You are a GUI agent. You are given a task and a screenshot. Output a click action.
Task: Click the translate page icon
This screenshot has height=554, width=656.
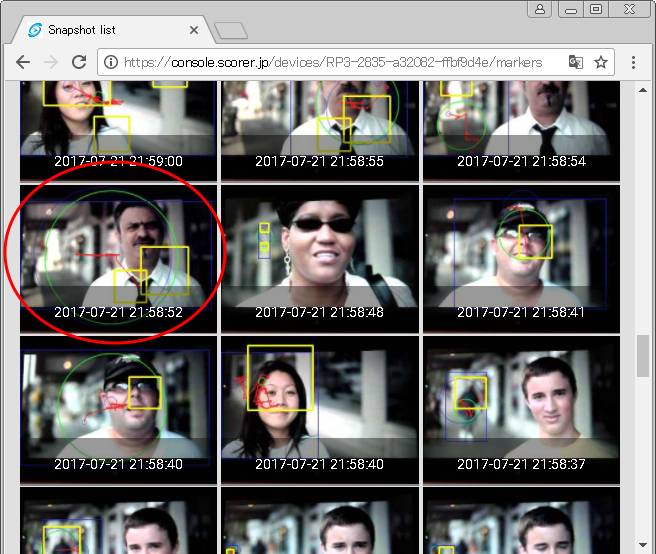point(576,62)
